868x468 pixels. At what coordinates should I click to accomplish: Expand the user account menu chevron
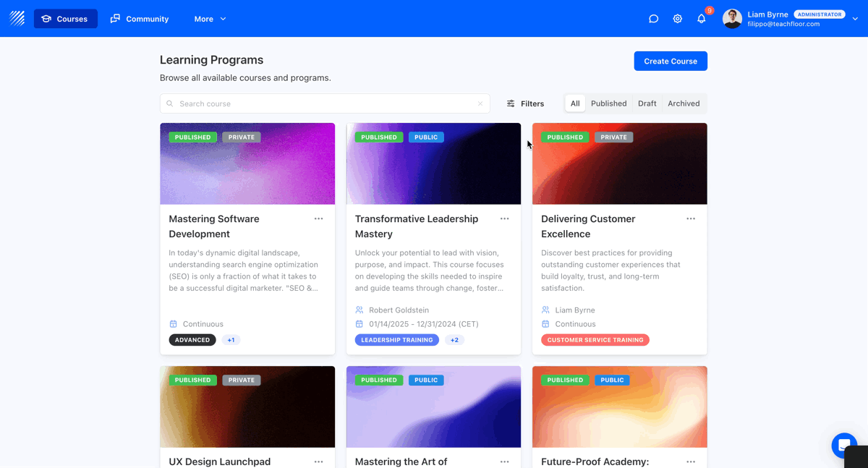click(855, 19)
